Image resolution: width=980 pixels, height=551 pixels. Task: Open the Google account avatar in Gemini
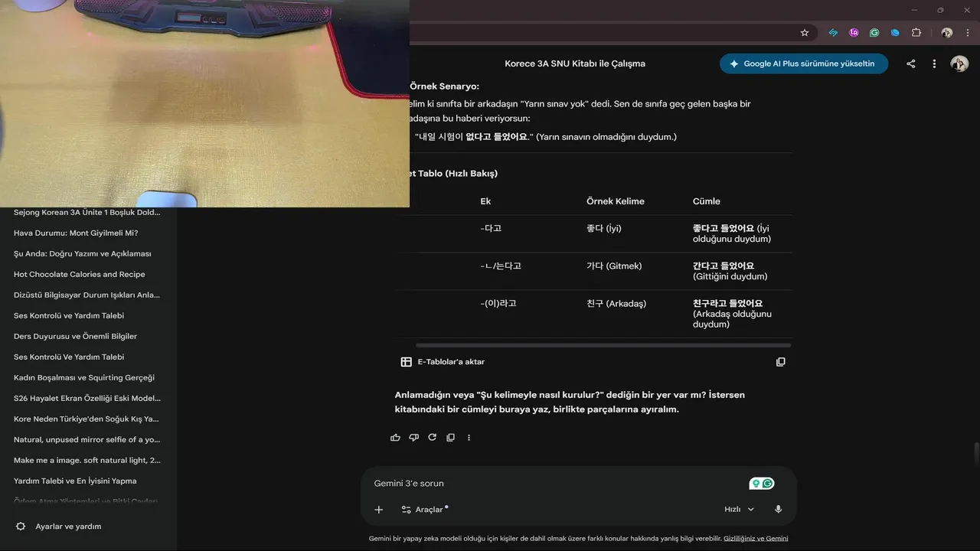[x=959, y=64]
